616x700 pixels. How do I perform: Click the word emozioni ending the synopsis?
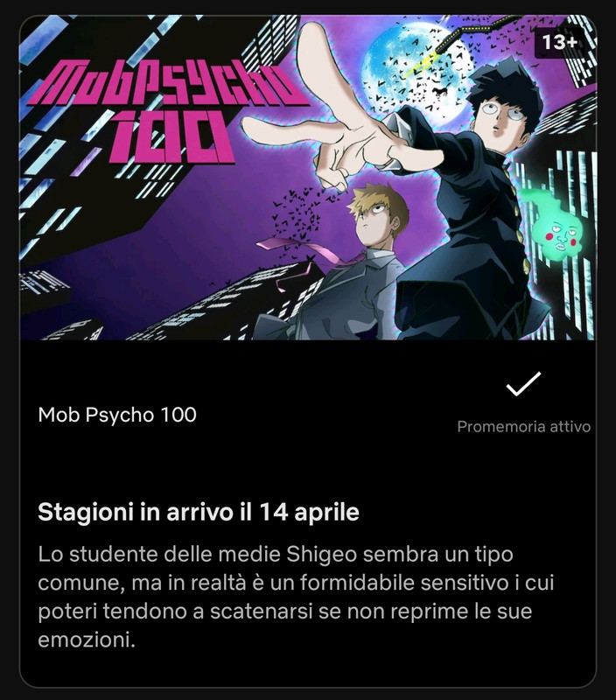[87, 640]
